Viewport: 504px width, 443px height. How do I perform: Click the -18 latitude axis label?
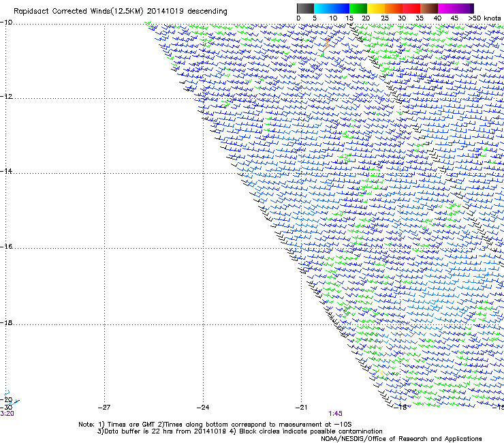[6, 322]
